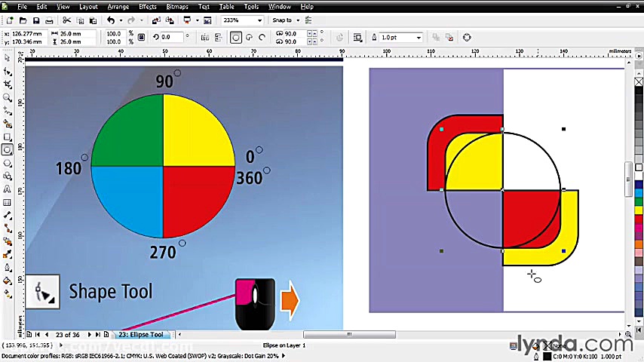Click the Export icon
The image size is (644, 362).
pos(170,20)
